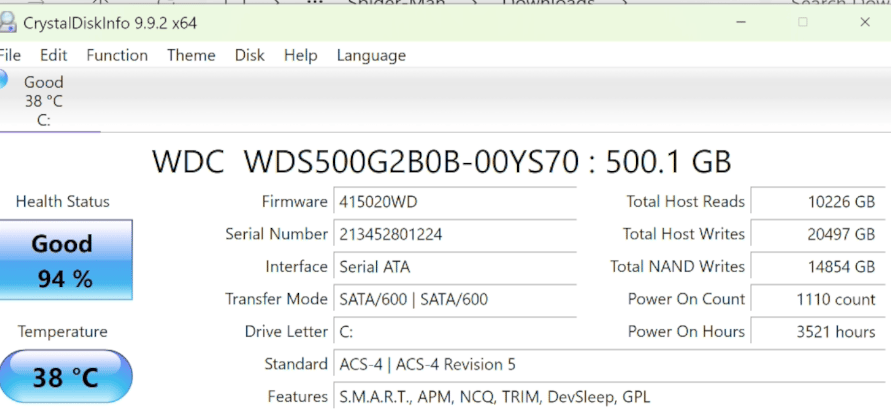The image size is (891, 418).
Task: Click the Temperature label
Action: pos(63,331)
